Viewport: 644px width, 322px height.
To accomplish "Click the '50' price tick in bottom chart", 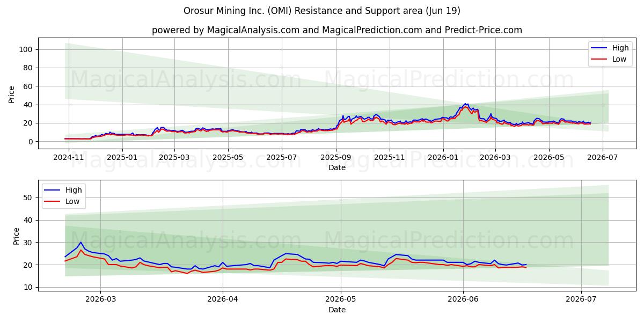I will point(28,197).
